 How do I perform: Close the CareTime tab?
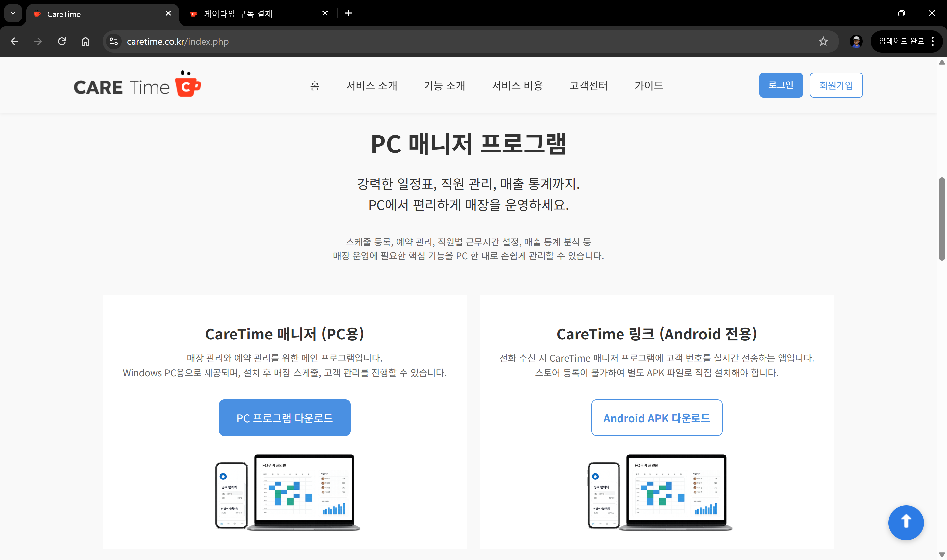pyautogui.click(x=168, y=13)
